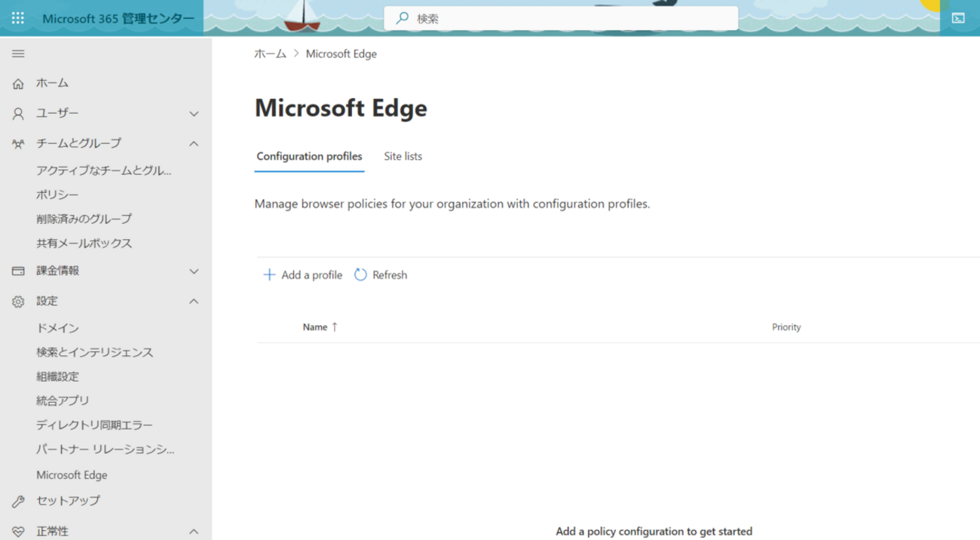Click the teams icon beside チームとグループ
This screenshot has width=980, height=540.
click(x=18, y=143)
